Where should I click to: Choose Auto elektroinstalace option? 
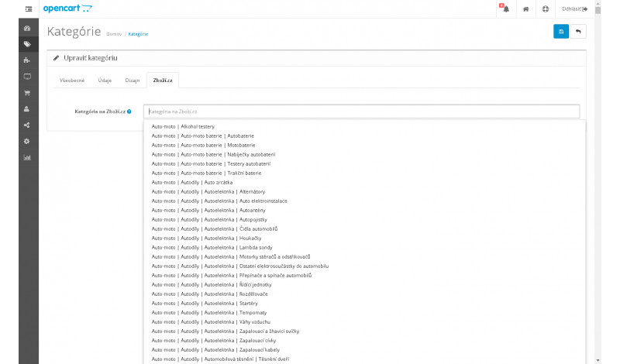pyautogui.click(x=364, y=201)
